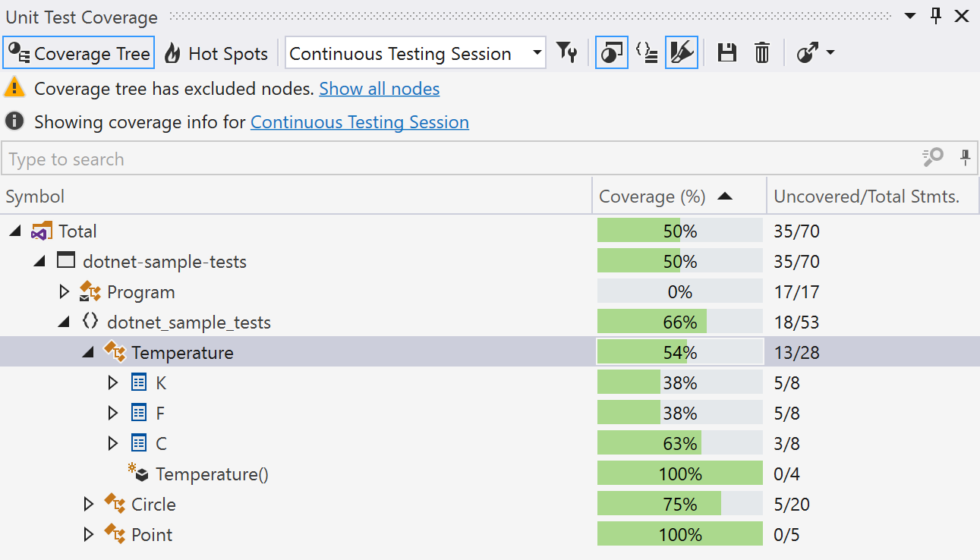Image resolution: width=980 pixels, height=560 pixels.
Task: Click the 54% Temperature coverage bar
Action: coord(679,351)
